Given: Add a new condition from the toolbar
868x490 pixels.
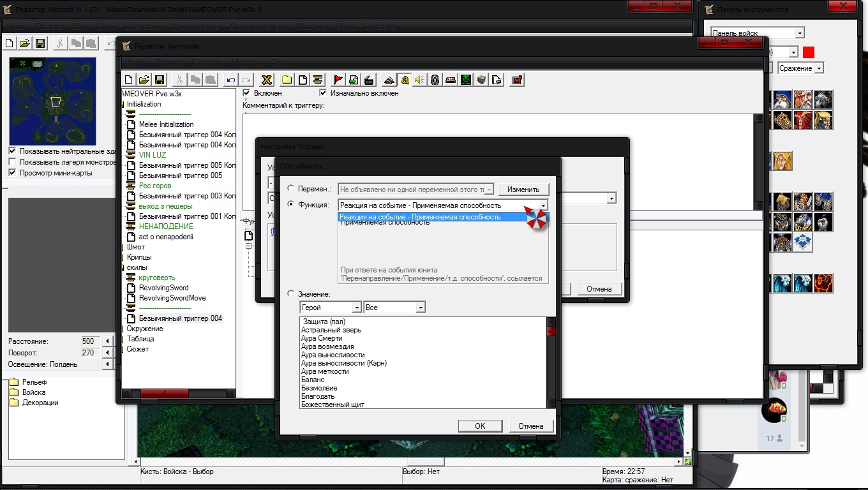Looking at the screenshot, I should click(x=354, y=80).
